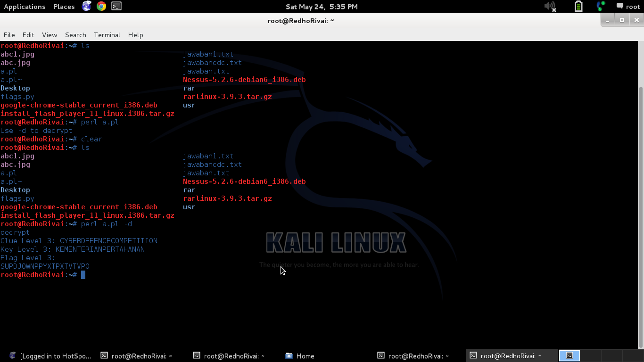644x362 pixels.
Task: Click the flag string SUPDJOWNPPYXTPXTVTVPO
Action: point(45,266)
